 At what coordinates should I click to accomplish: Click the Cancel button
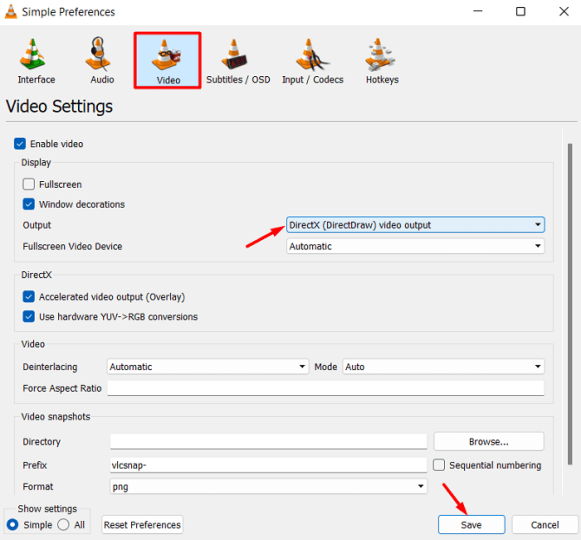[x=545, y=524]
